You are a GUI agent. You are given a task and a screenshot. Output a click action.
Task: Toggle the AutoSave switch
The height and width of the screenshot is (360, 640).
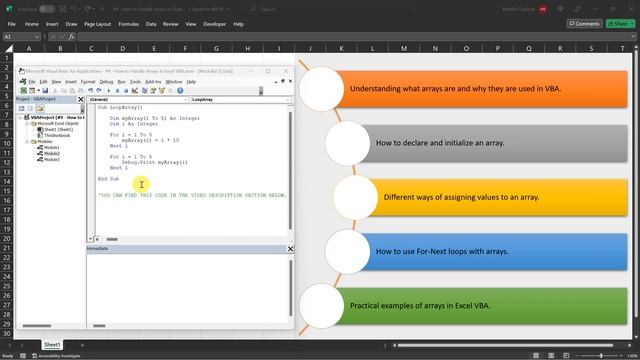[47, 9]
